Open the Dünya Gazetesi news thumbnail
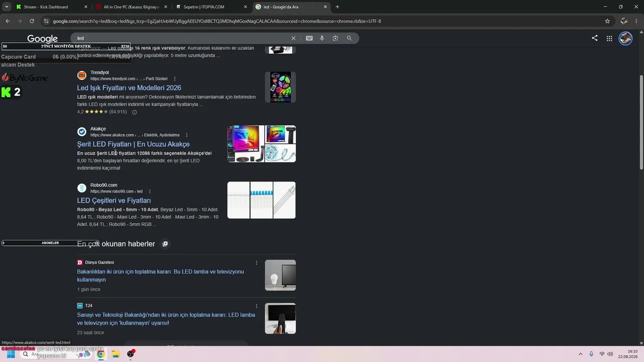 [x=280, y=275]
